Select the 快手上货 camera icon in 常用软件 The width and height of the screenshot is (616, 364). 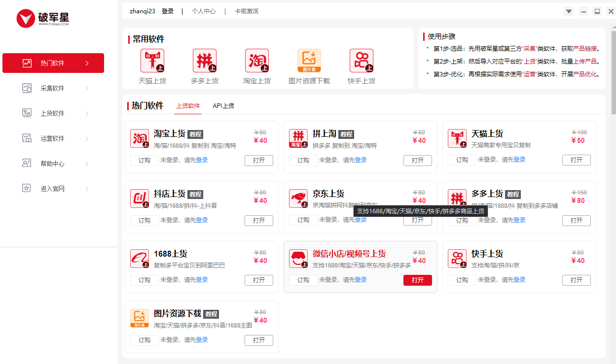pos(361,61)
